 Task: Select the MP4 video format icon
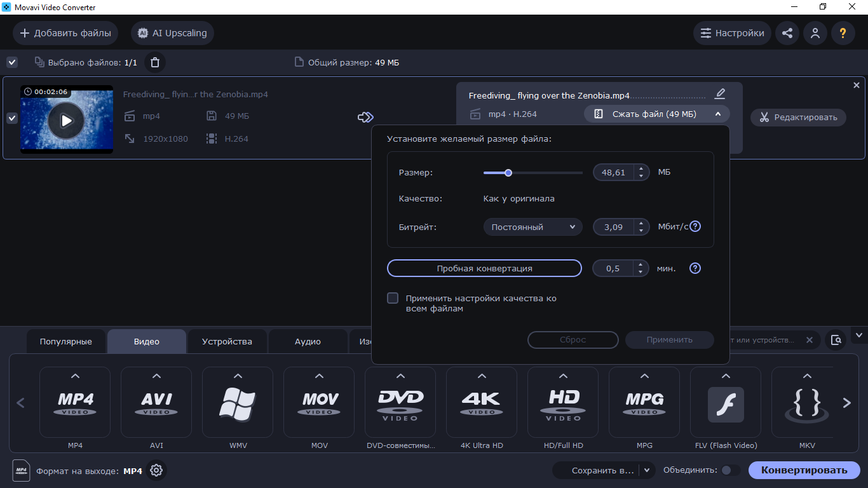coord(75,402)
